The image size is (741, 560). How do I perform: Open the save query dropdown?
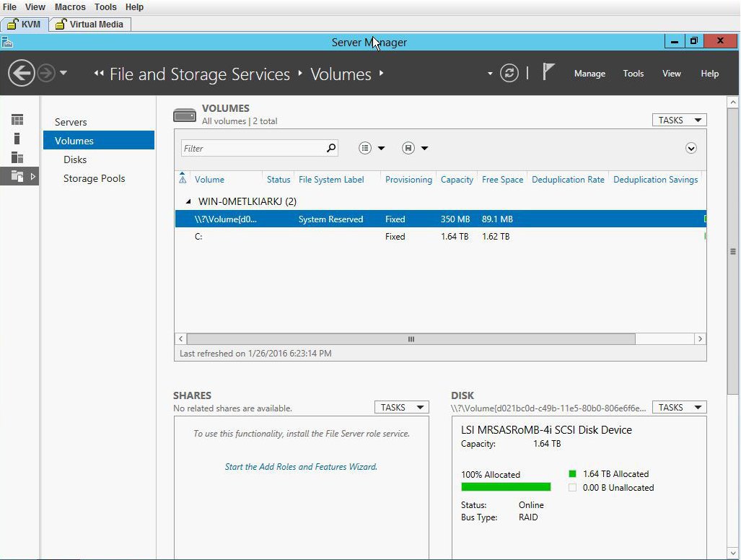415,149
